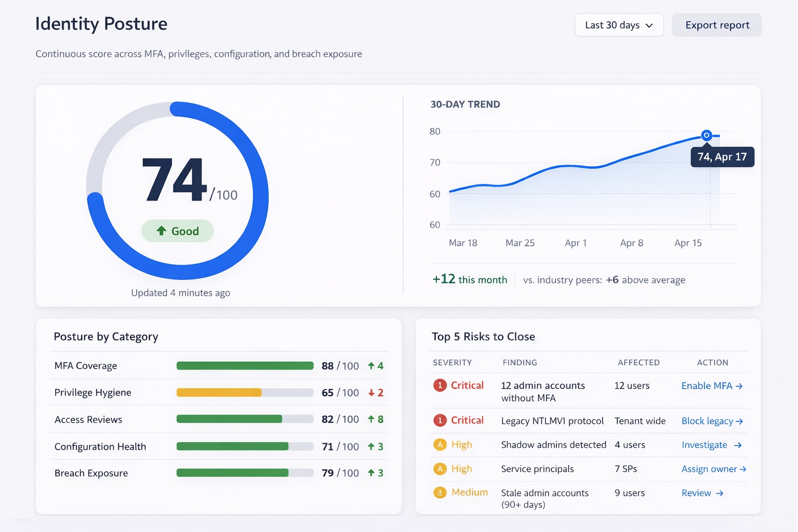Image resolution: width=798 pixels, height=532 pixels.
Task: Click the green up arrow in Good badge
Action: pos(162,231)
